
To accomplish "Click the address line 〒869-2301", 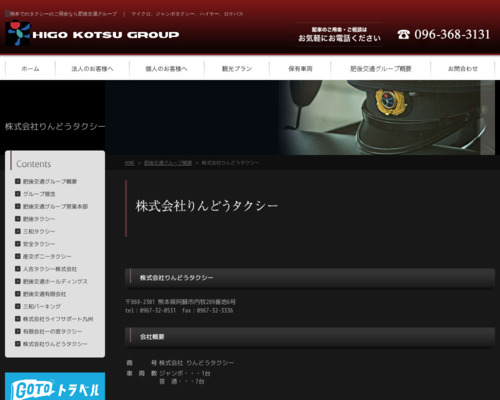I will pyautogui.click(x=180, y=302).
